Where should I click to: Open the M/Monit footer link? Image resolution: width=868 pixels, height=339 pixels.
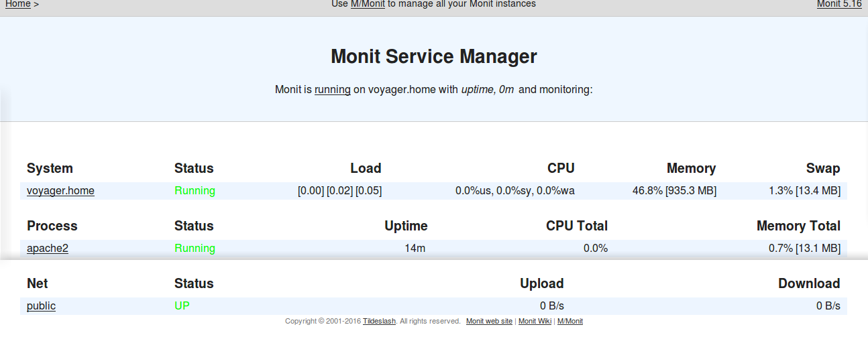[x=570, y=321]
